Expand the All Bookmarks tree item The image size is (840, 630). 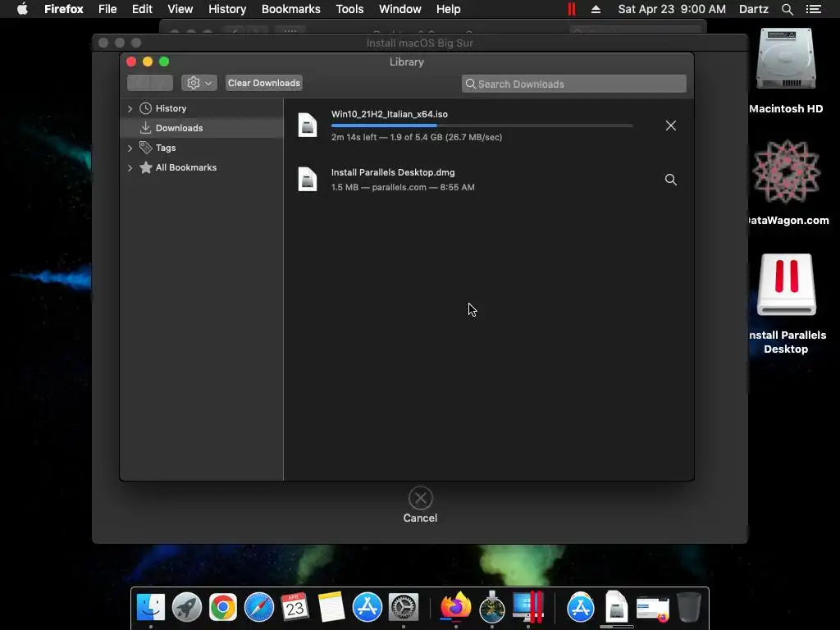130,167
